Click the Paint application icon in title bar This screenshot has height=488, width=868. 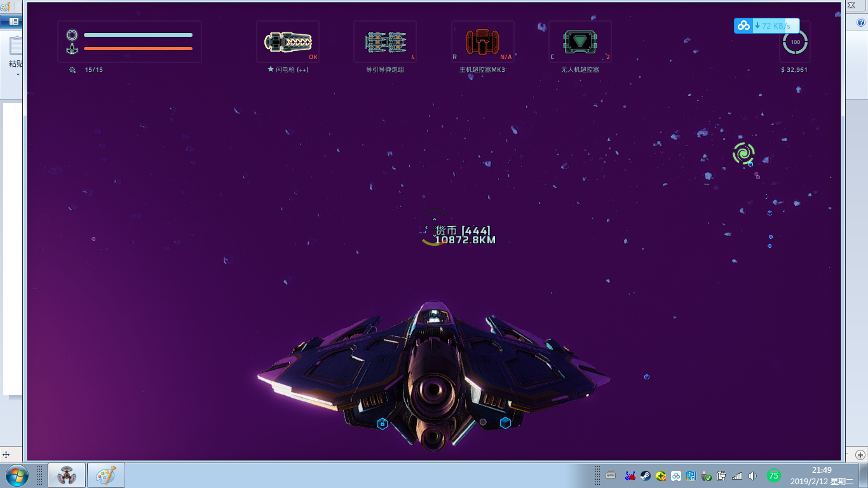pyautogui.click(x=5, y=6)
